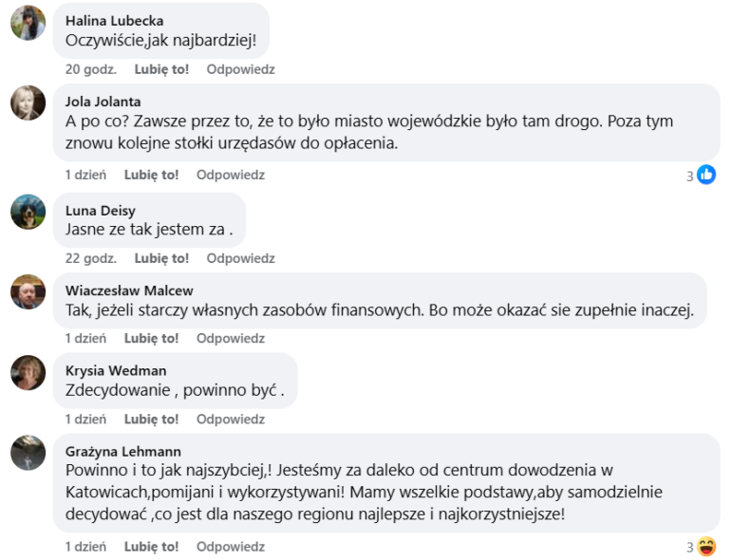
Task: Like Halina Lubecka's comment with Lubię to!
Action: point(161,69)
